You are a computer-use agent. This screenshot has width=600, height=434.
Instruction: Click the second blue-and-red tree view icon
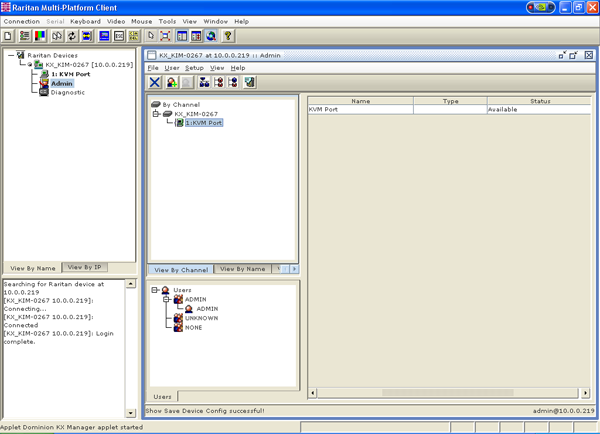(x=233, y=82)
